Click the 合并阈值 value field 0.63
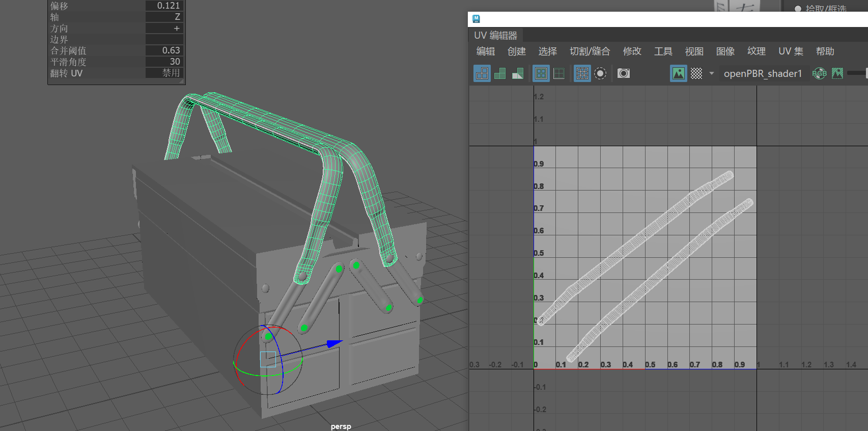This screenshot has height=431, width=868. click(164, 50)
